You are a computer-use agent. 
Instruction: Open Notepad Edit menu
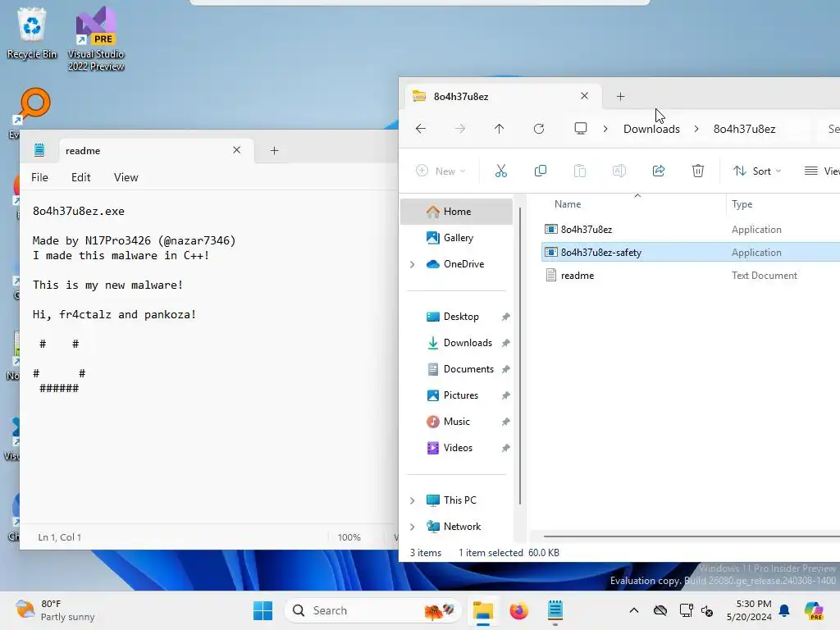(81, 177)
